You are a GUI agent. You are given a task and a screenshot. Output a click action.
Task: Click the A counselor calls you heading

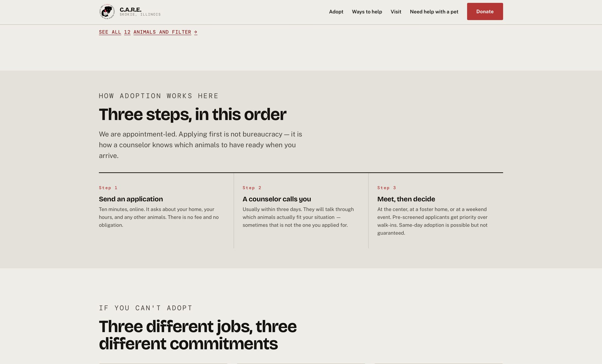click(x=277, y=199)
